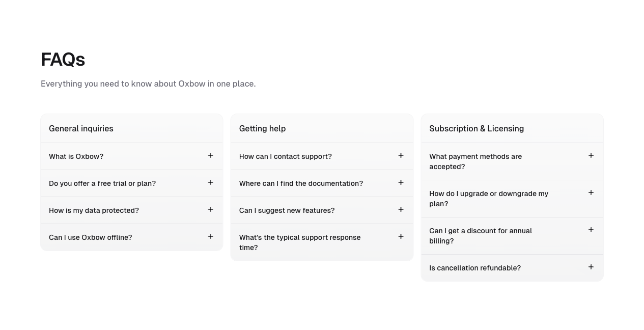The width and height of the screenshot is (644, 330).
Task: Expand "What's the typical support response time?"
Action: pos(300,242)
